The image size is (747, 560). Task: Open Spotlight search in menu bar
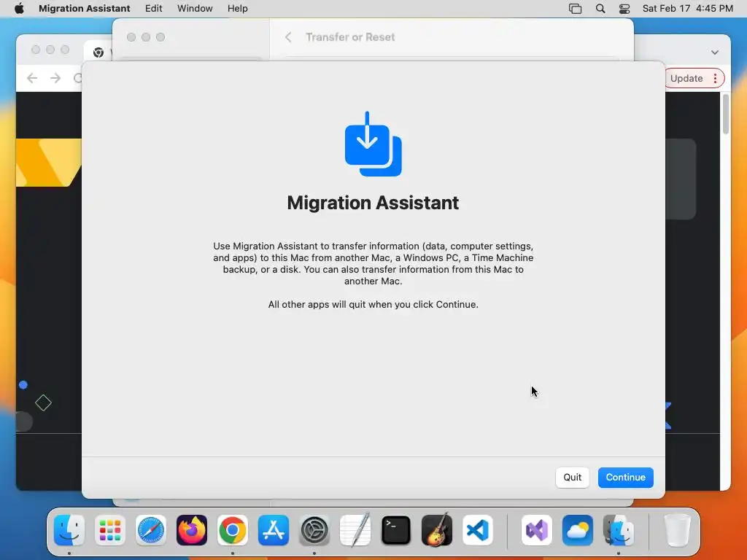click(x=600, y=9)
